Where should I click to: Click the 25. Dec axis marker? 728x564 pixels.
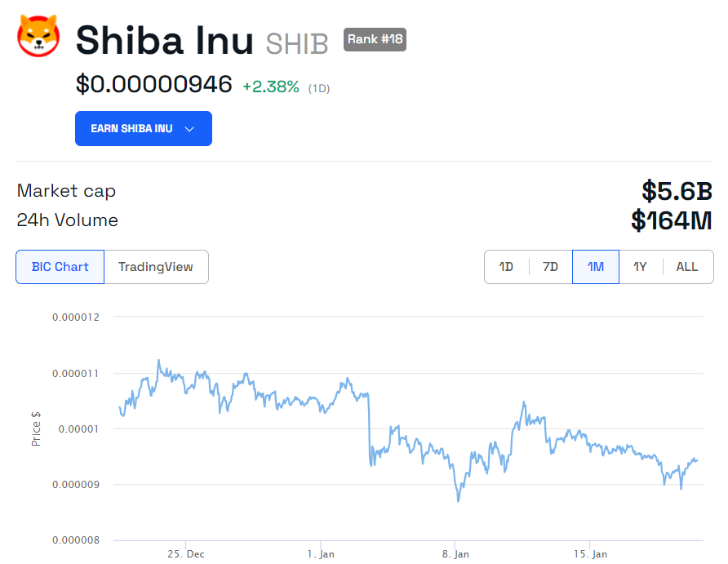(186, 553)
